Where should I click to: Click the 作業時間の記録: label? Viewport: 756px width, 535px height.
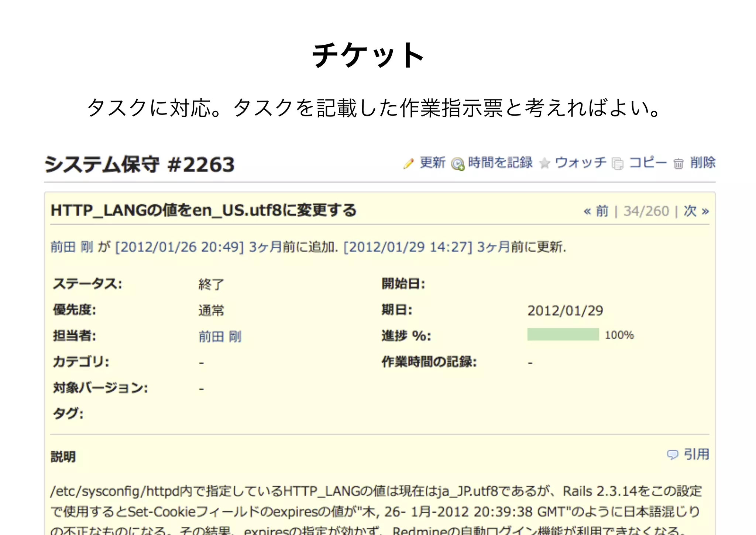coord(429,361)
